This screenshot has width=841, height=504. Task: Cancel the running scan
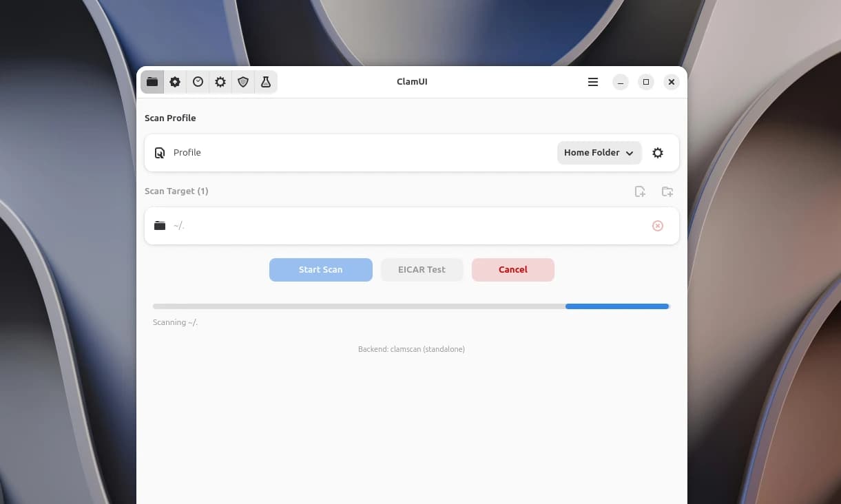[x=512, y=269]
